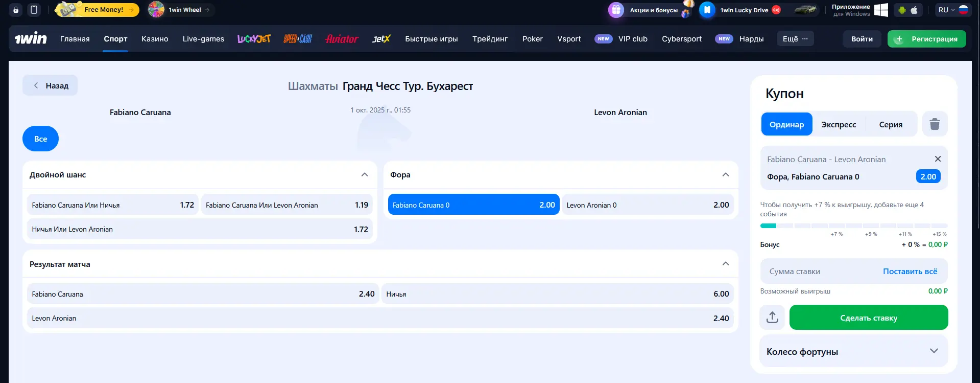Expand the Колесо фортуны panel
This screenshot has width=980, height=383.
point(934,351)
